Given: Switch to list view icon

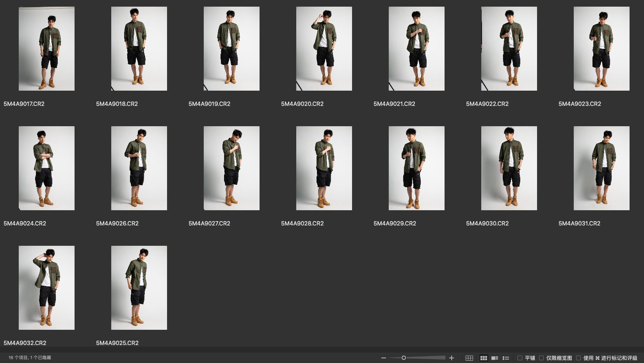Looking at the screenshot, I should [506, 358].
